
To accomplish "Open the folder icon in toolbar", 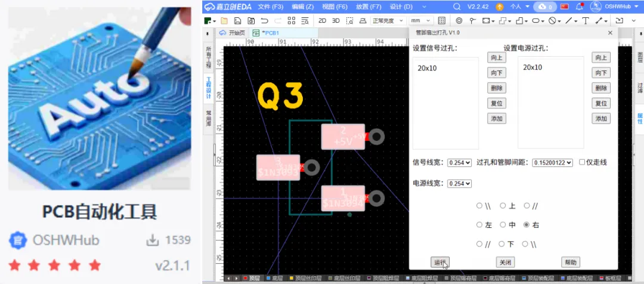I will pos(224,20).
